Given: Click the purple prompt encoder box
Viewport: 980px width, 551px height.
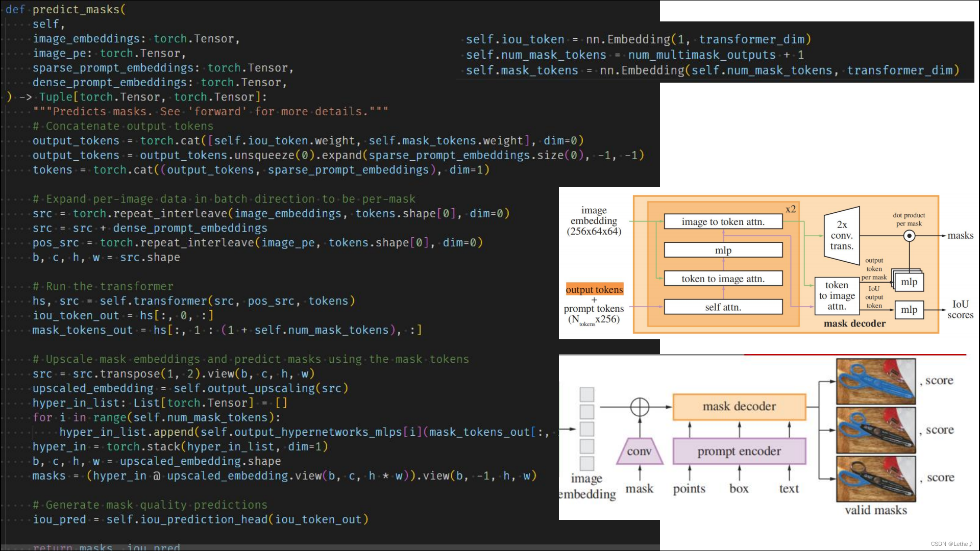Looking at the screenshot, I should (x=739, y=451).
